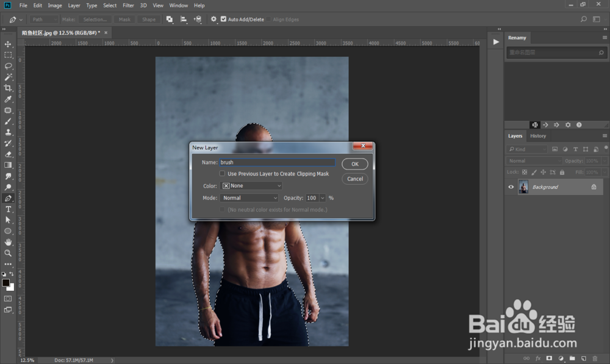610x364 pixels.
Task: Click the search icon in options bar
Action: 584,19
